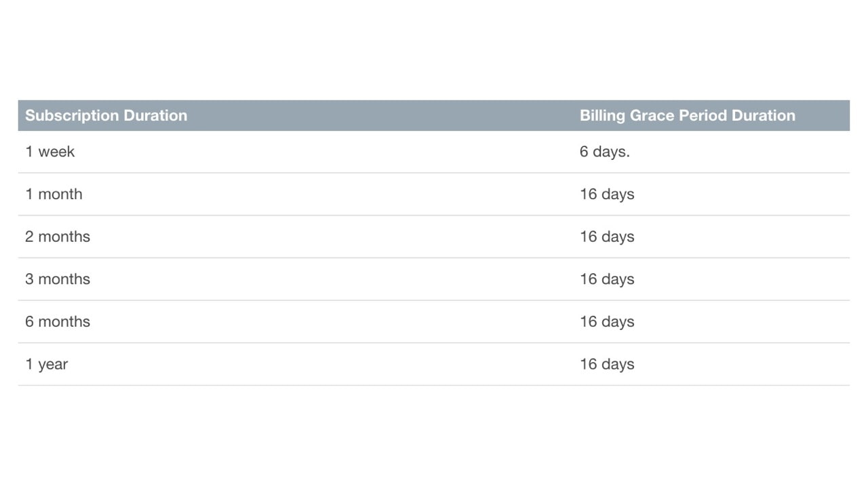
Task: Click the word months in 6 months row
Action: coord(64,322)
